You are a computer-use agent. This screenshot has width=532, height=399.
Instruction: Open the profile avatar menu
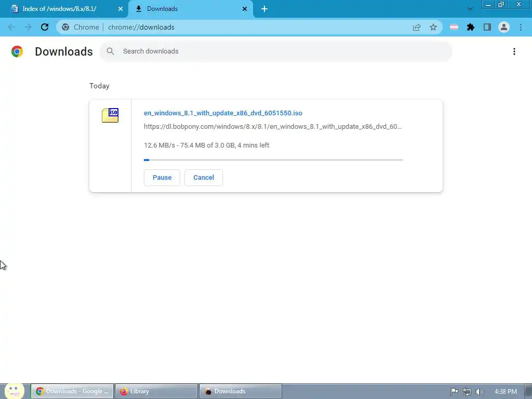(x=504, y=27)
